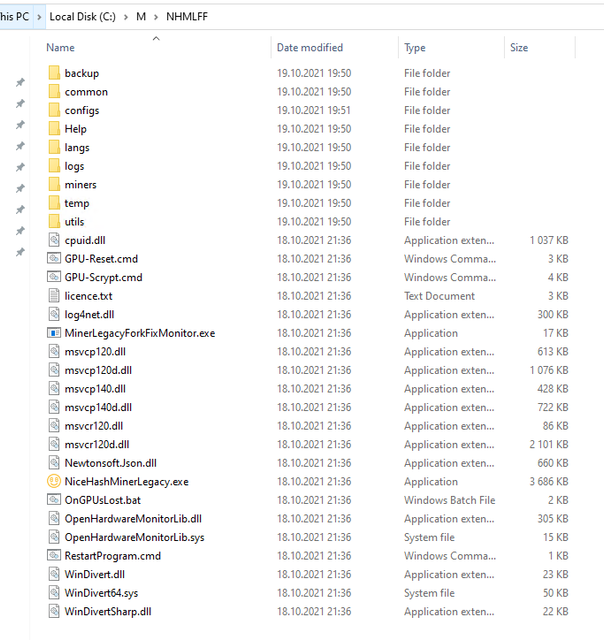Click the 3 686 KB size value
604x640 pixels.
[549, 482]
